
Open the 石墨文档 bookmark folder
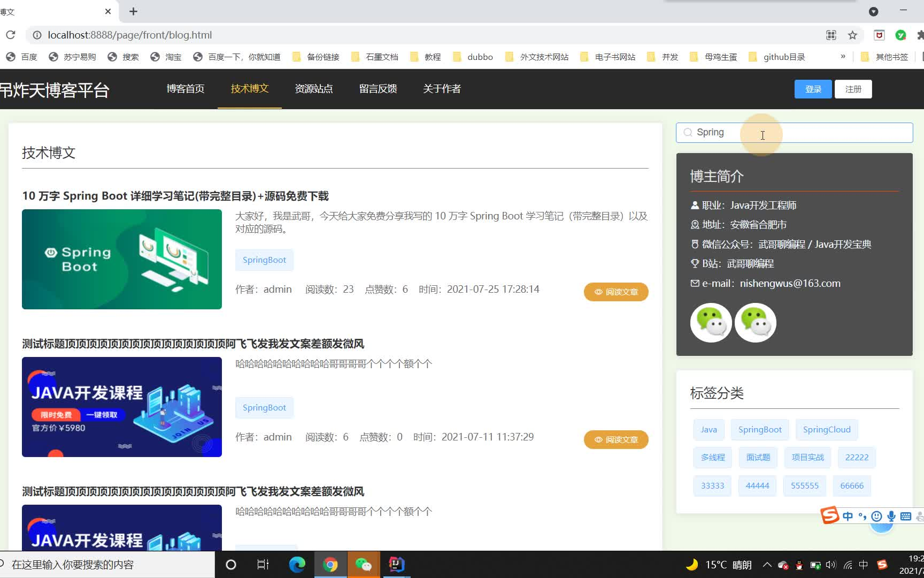click(x=375, y=57)
